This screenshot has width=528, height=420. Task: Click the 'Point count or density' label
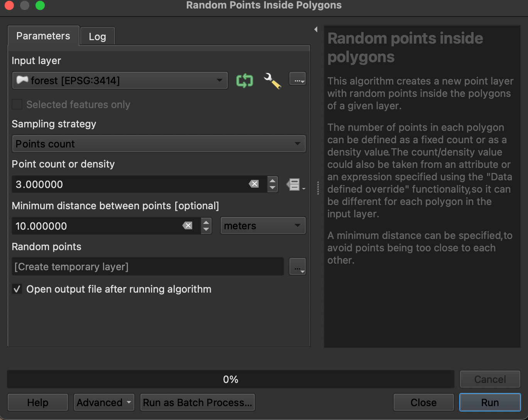63,164
